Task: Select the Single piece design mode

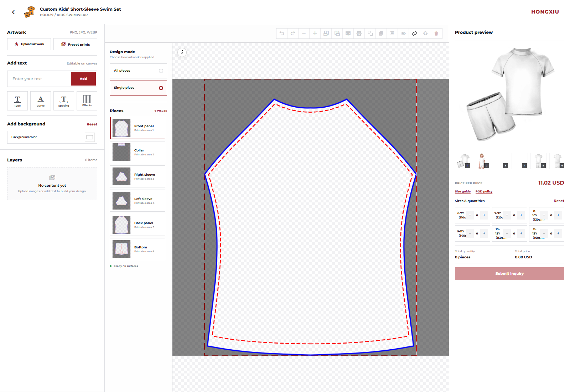Action: (138, 88)
